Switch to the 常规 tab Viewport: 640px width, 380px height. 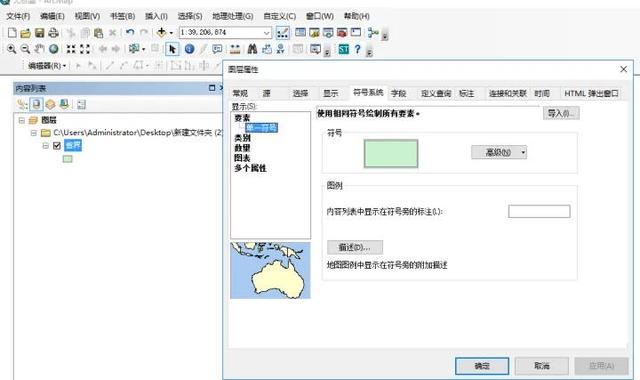point(240,93)
